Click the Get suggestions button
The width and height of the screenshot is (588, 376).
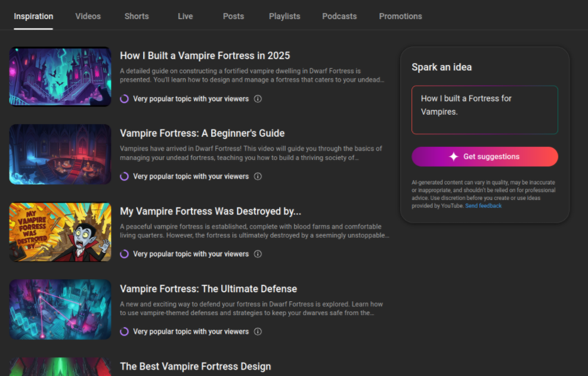[x=484, y=156]
